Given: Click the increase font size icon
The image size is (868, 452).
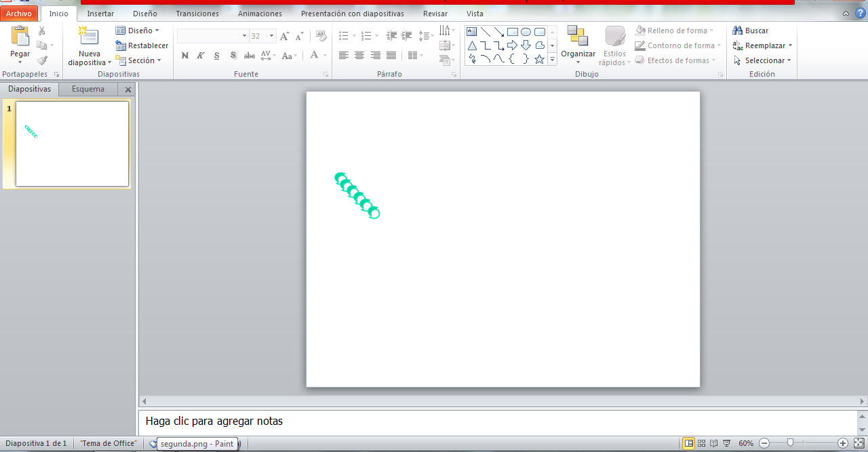Looking at the screenshot, I should pyautogui.click(x=285, y=36).
